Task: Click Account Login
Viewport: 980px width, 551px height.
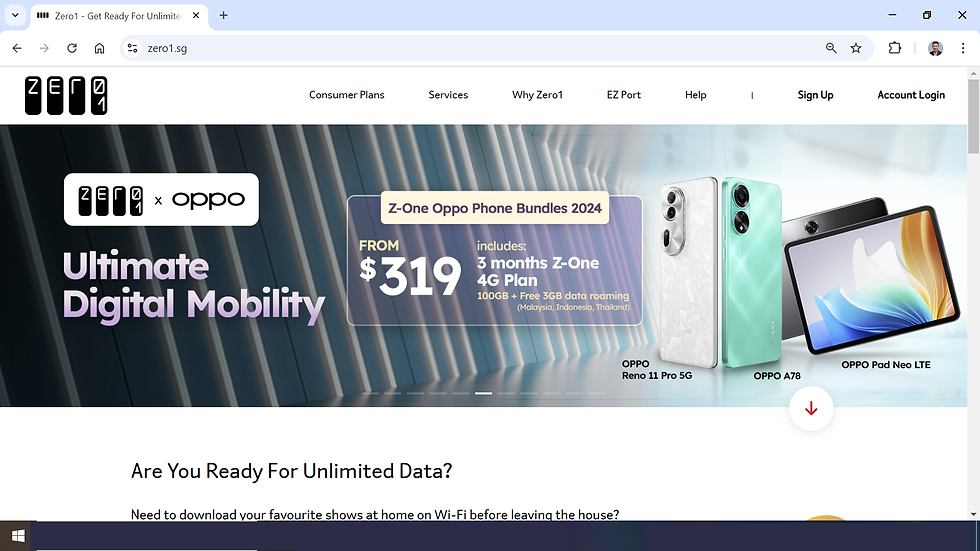Action: (911, 95)
